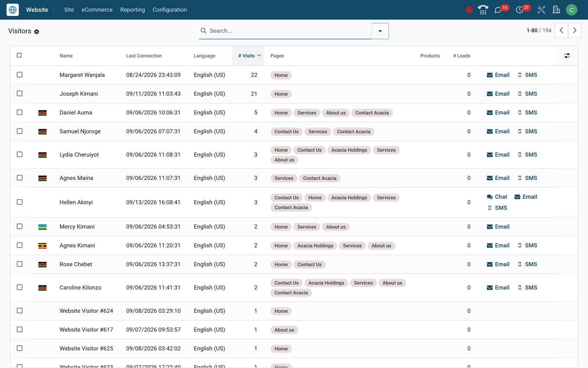The height and width of the screenshot is (368, 588).
Task: Toggle the select-all header checkbox
Action: tap(19, 55)
